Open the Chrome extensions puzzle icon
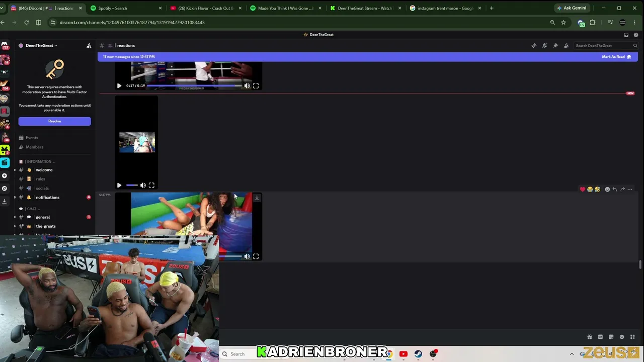This screenshot has height=362, width=644. pyautogui.click(x=593, y=22)
